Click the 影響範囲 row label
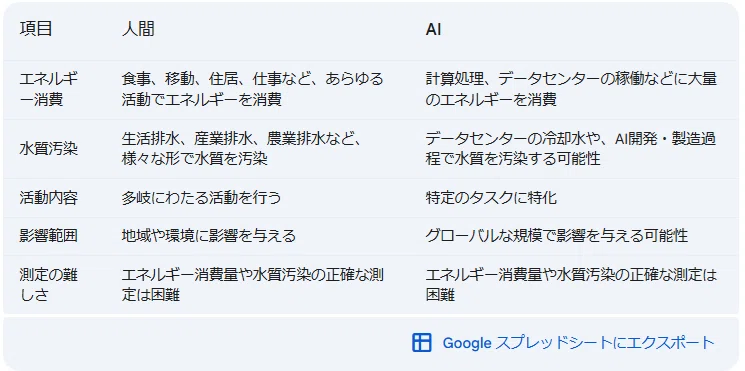Screen dimensions: 745x371 click(x=48, y=236)
